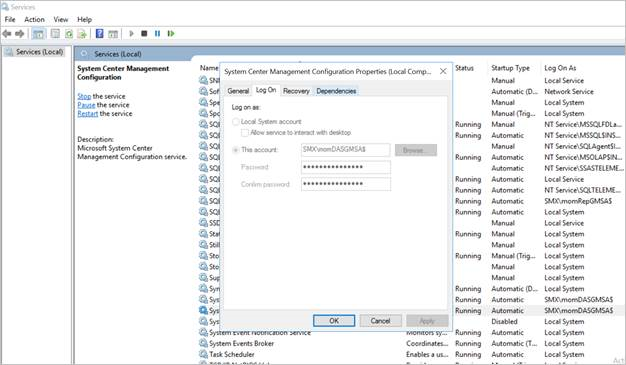Click the This account text field
626x365 pixels.
[345, 150]
